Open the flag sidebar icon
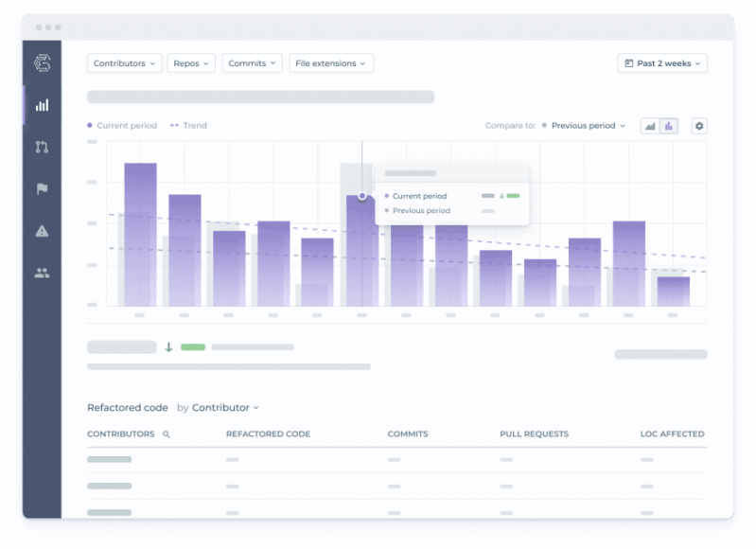The image size is (756, 549). pos(42,188)
